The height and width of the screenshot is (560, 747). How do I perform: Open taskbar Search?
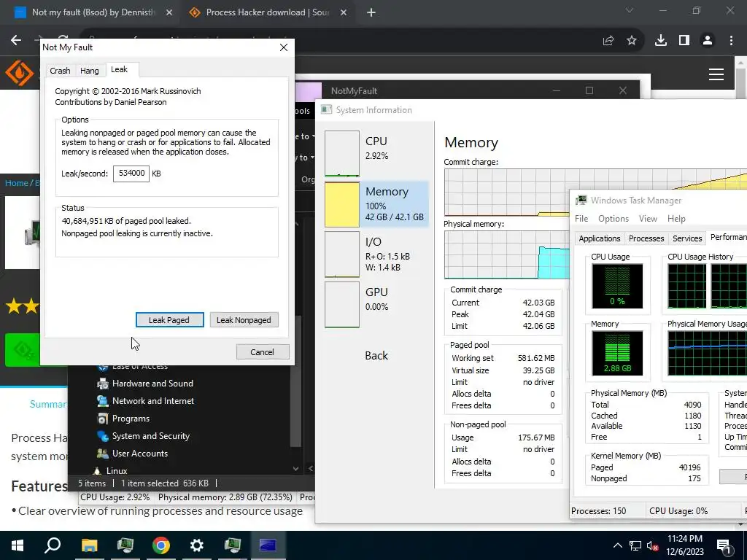point(53,545)
